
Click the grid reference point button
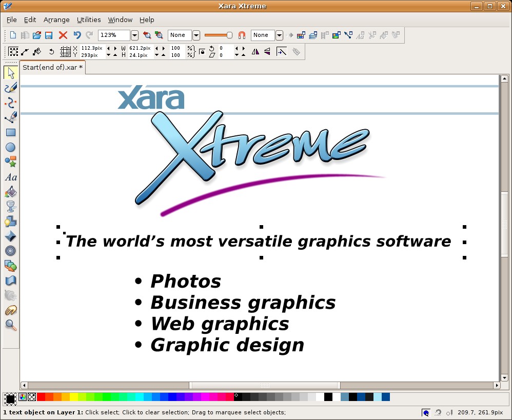(65, 52)
